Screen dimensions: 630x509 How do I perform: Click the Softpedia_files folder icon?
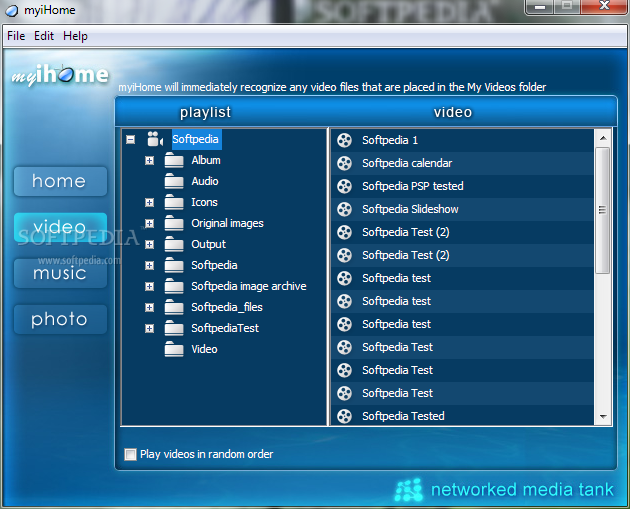click(174, 307)
